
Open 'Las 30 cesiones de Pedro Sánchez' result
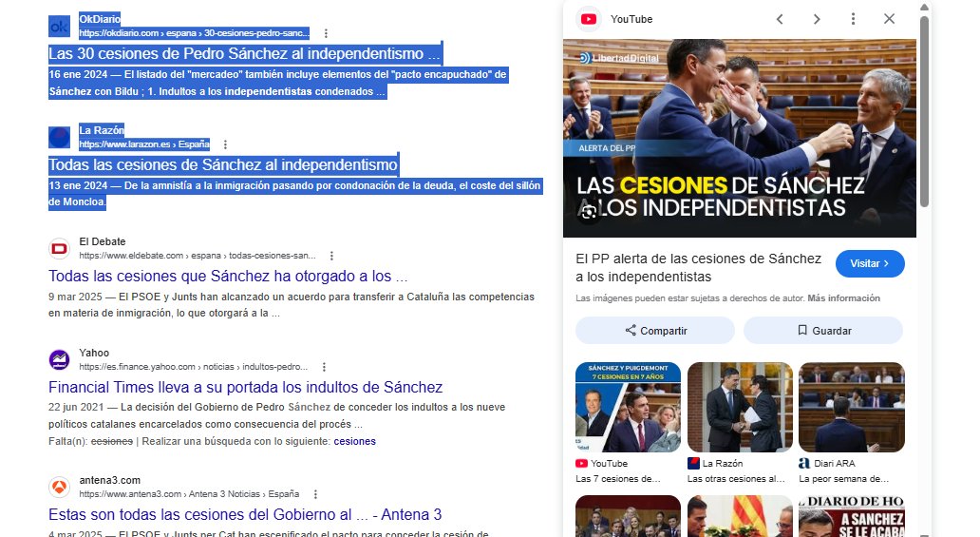point(244,54)
